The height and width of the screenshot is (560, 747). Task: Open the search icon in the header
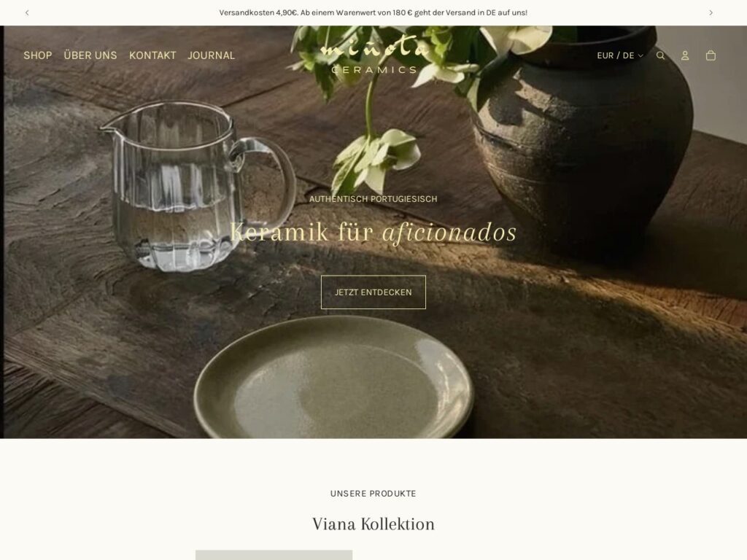tap(660, 55)
